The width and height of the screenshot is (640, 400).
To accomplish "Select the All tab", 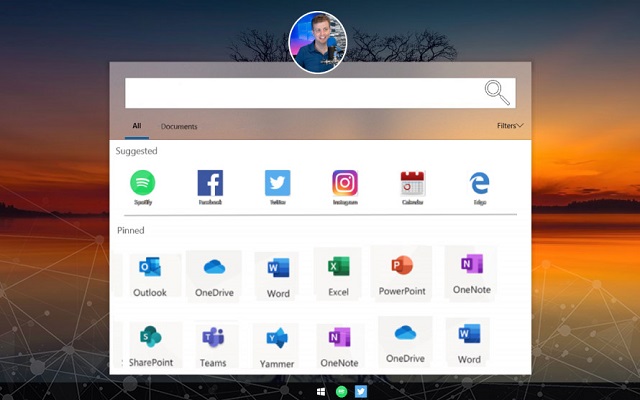I will tap(137, 126).
